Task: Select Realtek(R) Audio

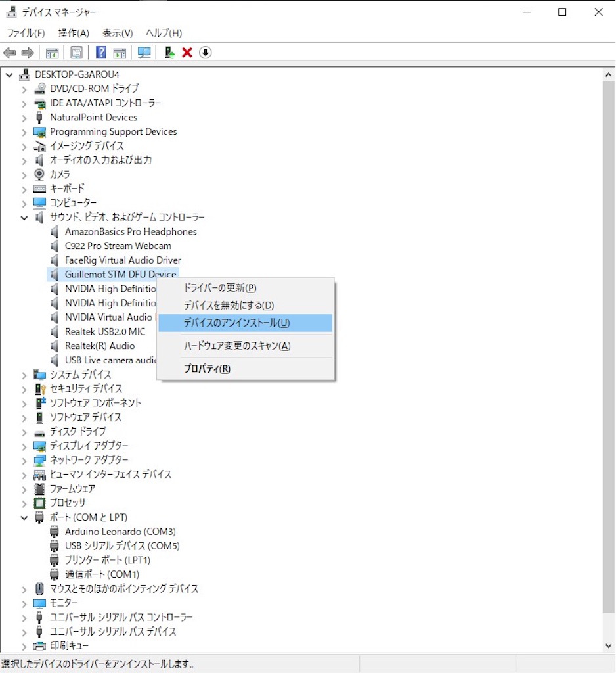Action: pyautogui.click(x=100, y=346)
